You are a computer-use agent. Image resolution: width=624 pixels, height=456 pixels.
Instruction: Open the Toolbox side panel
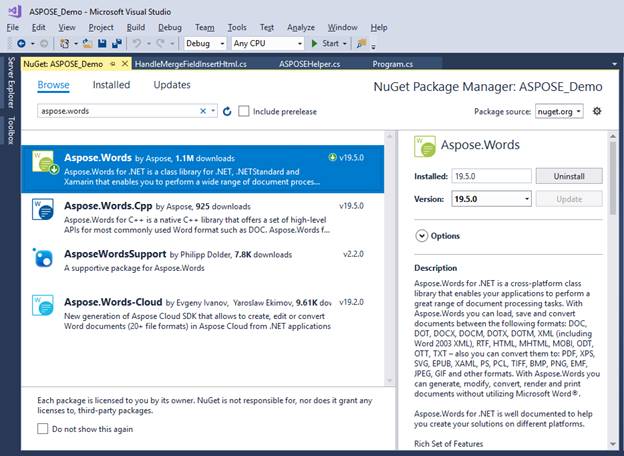[11, 130]
